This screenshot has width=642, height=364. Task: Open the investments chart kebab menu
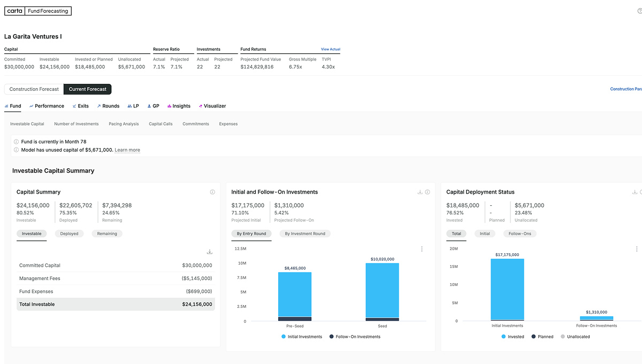[x=422, y=249]
